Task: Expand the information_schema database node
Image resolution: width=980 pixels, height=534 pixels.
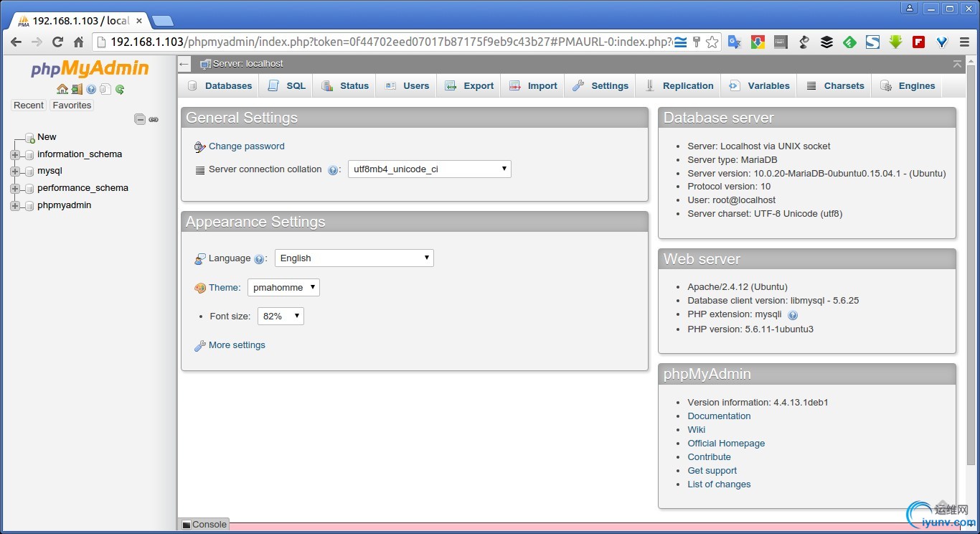Action: pos(15,154)
